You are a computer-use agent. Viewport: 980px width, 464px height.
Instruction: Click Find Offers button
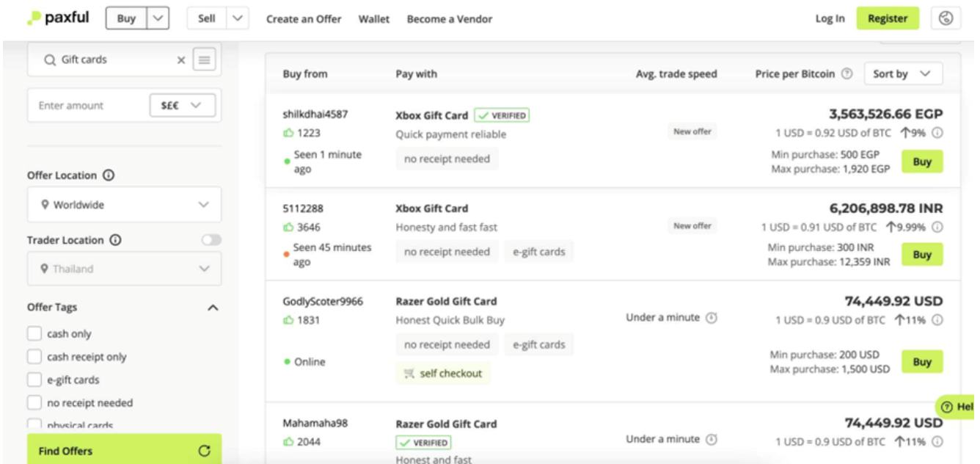click(x=124, y=450)
